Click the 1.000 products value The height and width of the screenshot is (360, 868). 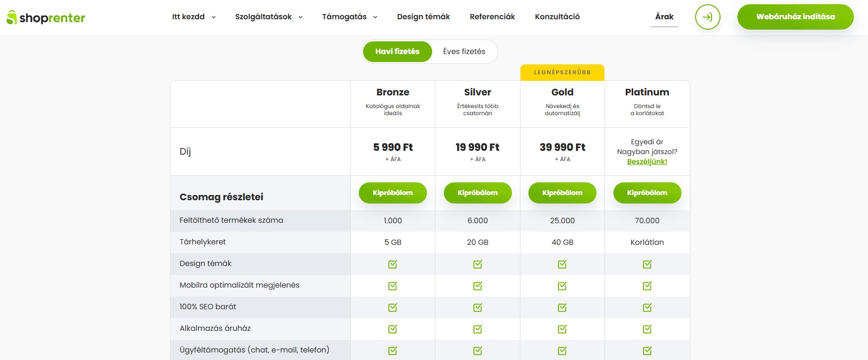[x=393, y=220]
